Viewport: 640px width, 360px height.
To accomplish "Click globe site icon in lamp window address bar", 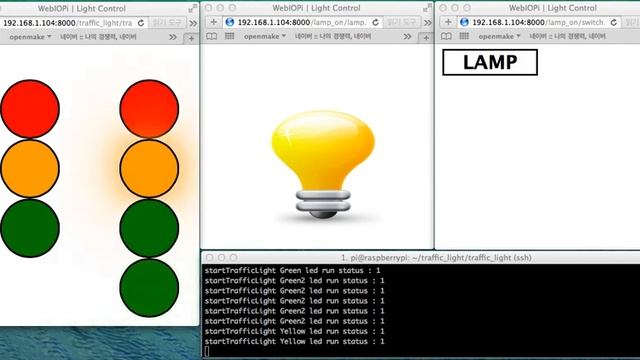I will [x=230, y=22].
